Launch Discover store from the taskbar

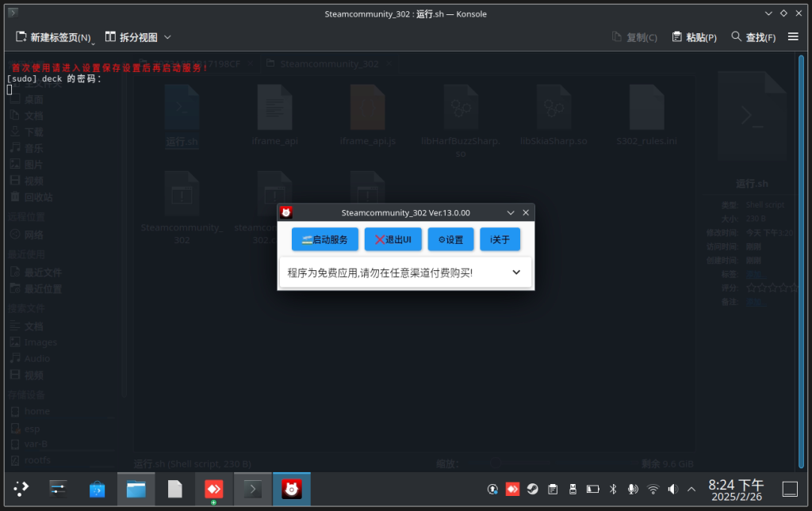[97, 489]
